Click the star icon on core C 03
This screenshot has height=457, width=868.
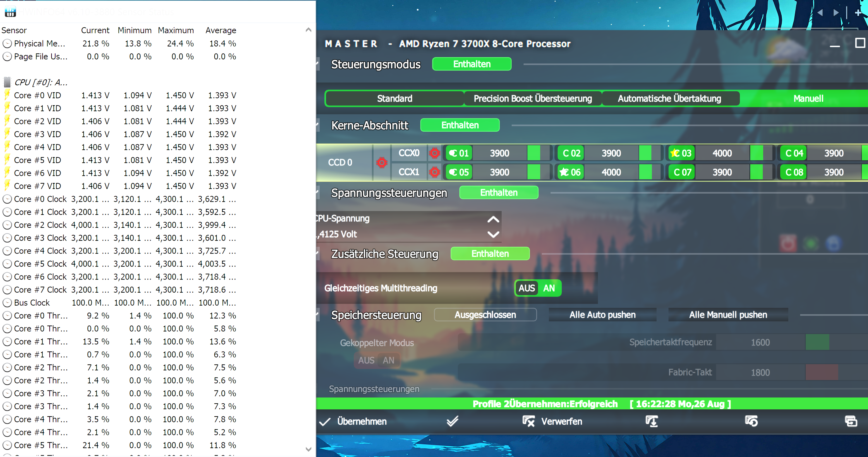[675, 153]
